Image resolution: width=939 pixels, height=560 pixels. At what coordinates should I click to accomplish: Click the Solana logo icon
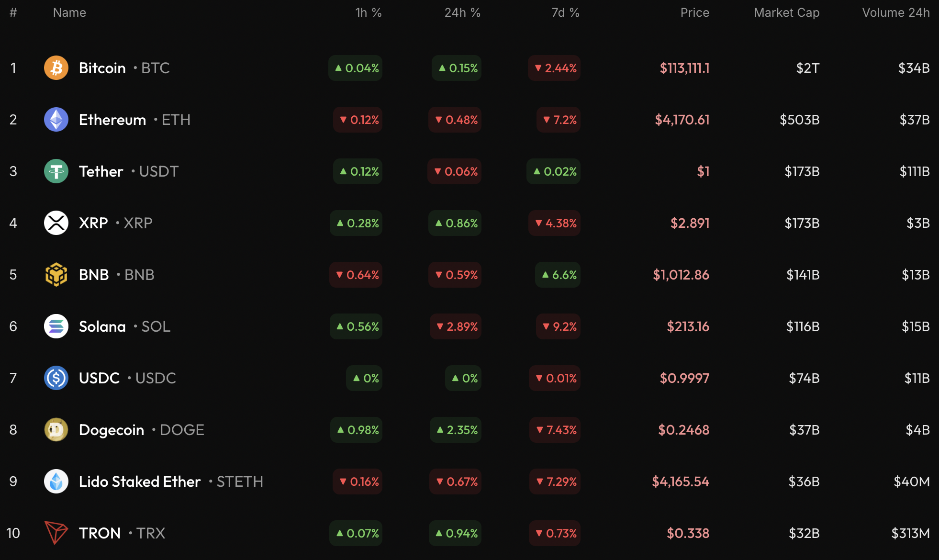[x=56, y=326]
